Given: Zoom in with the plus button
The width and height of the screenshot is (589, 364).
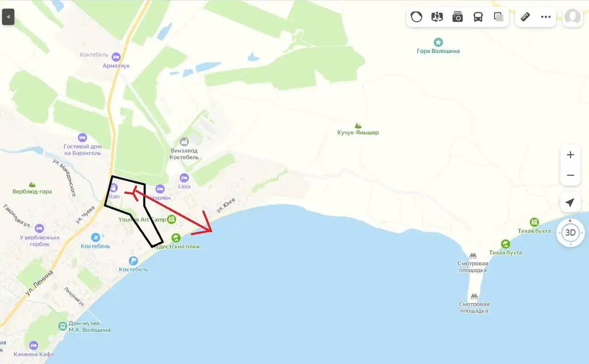Looking at the screenshot, I should point(571,155).
